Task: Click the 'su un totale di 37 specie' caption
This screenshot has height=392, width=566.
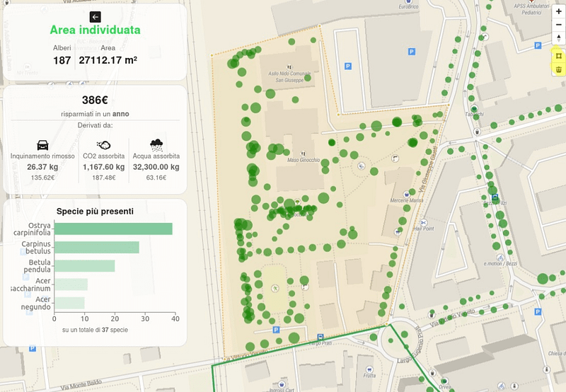Action: tap(95, 330)
